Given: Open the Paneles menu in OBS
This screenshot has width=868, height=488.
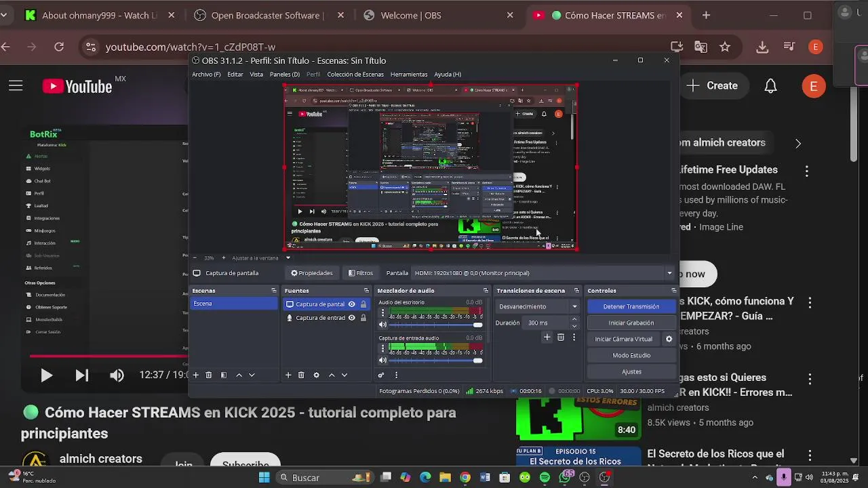Looking at the screenshot, I should [285, 75].
